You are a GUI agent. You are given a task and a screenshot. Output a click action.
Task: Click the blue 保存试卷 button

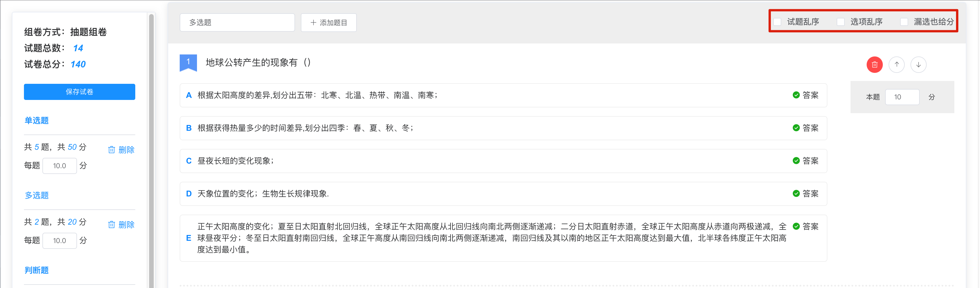point(80,92)
